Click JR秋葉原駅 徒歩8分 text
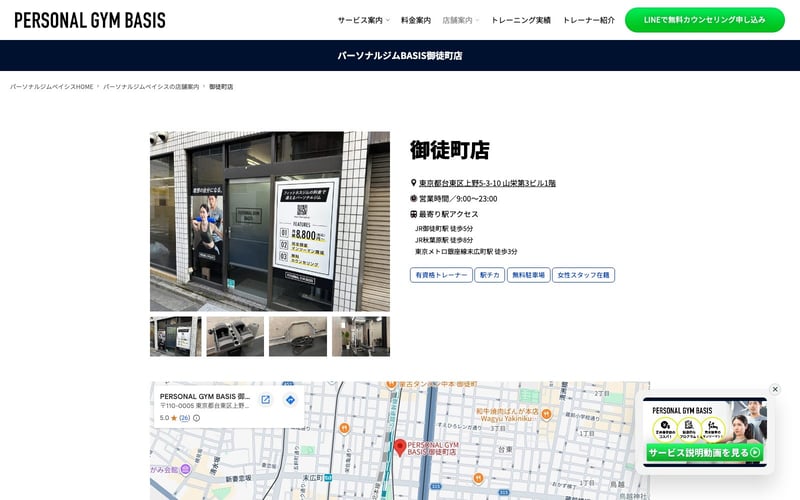 [x=444, y=240]
